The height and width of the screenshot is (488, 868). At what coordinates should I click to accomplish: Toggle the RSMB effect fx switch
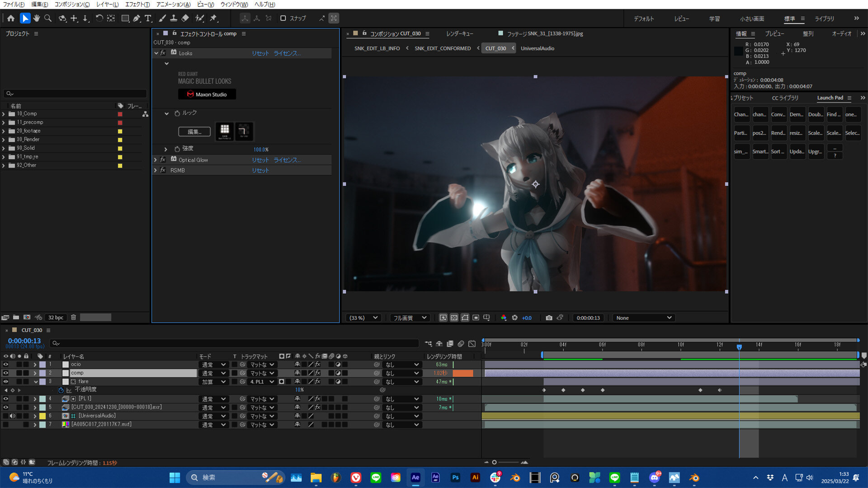click(163, 170)
